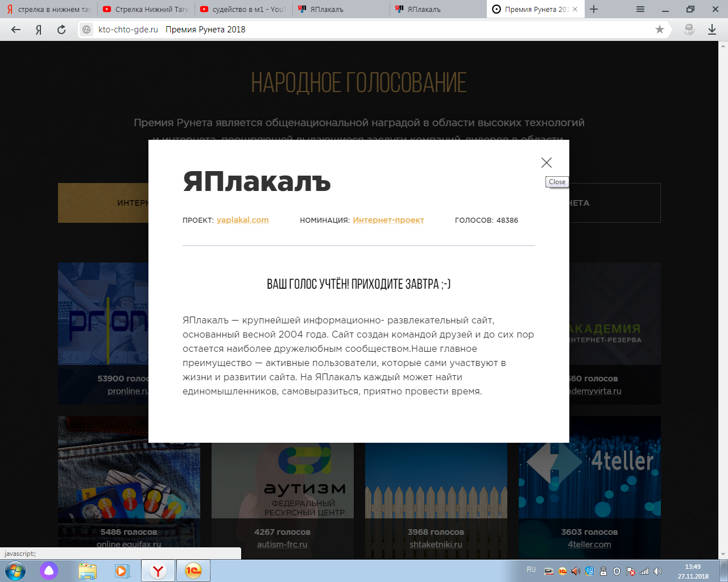The width and height of the screenshot is (728, 582).
Task: Click the '4267 голосов' count
Action: click(x=282, y=532)
